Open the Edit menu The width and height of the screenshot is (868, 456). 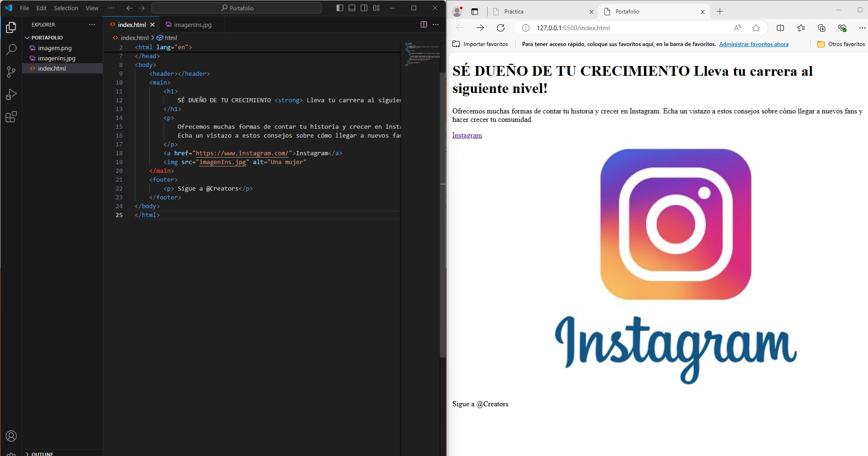pyautogui.click(x=41, y=8)
